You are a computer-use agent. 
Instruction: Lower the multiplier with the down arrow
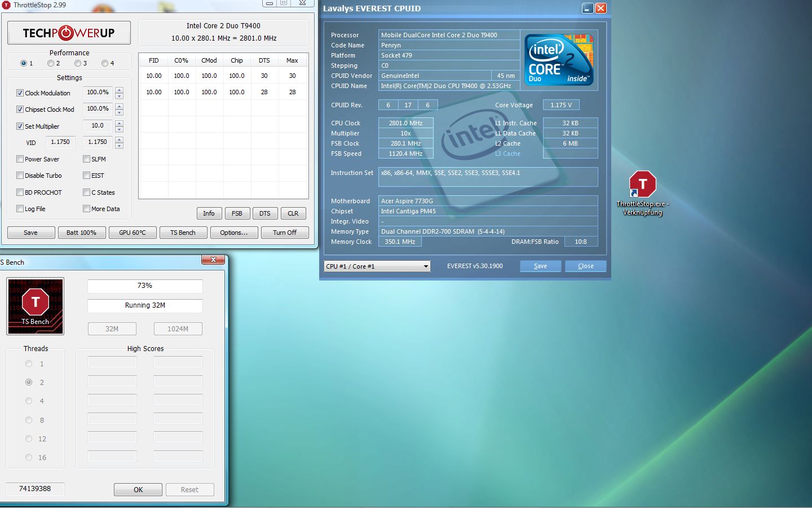[x=120, y=130]
